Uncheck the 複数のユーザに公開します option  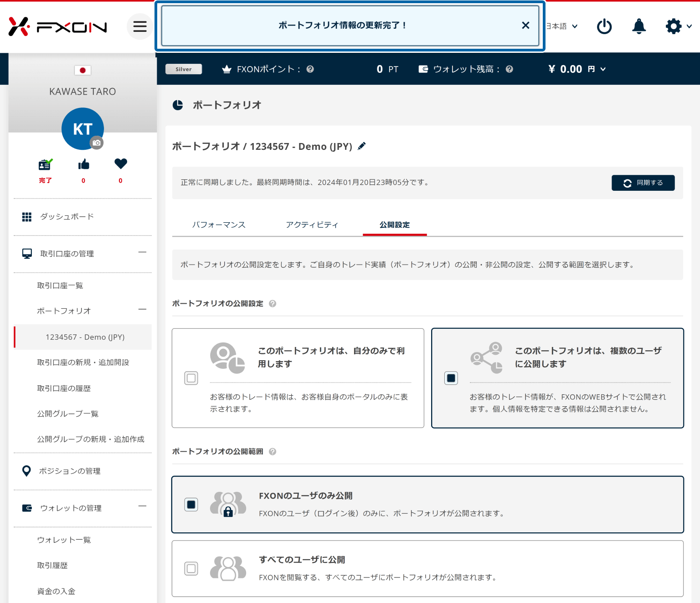pyautogui.click(x=451, y=378)
